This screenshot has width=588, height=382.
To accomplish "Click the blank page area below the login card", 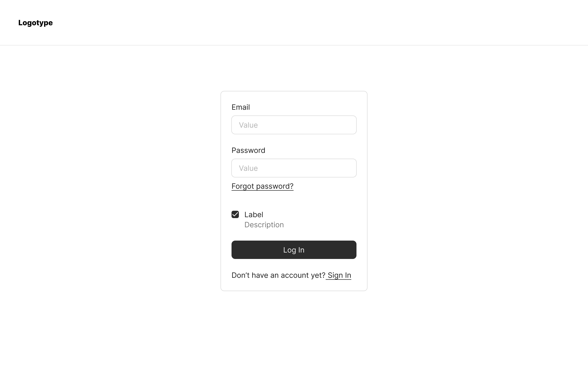I will 294,336.
